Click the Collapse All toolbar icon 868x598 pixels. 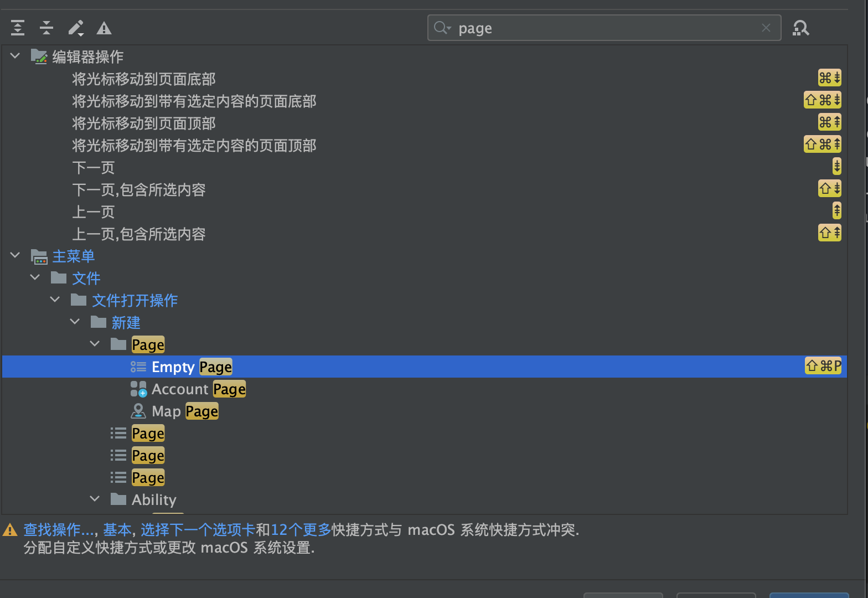coord(46,28)
